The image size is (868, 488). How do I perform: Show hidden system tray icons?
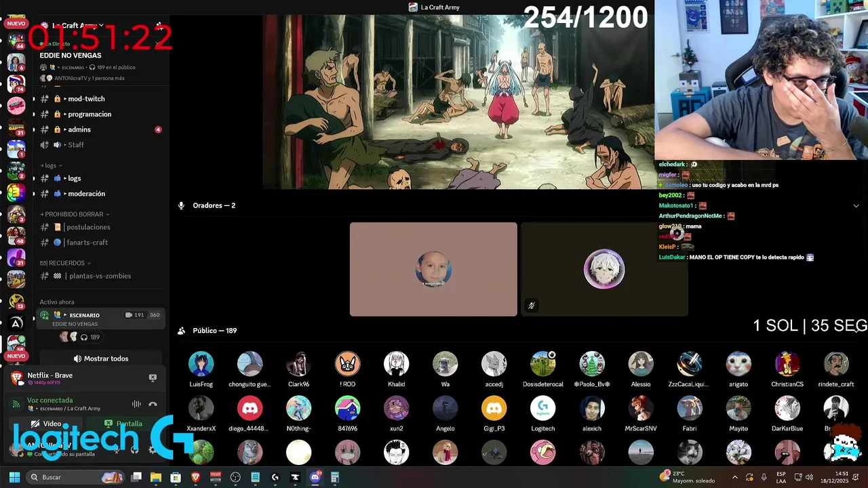click(735, 477)
